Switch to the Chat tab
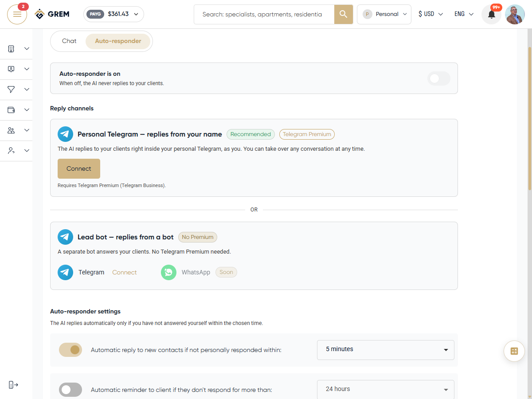This screenshot has width=532, height=399. pos(69,41)
